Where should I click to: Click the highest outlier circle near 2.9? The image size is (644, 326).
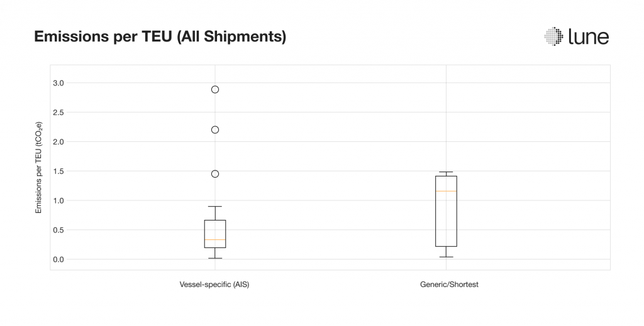[x=214, y=89]
